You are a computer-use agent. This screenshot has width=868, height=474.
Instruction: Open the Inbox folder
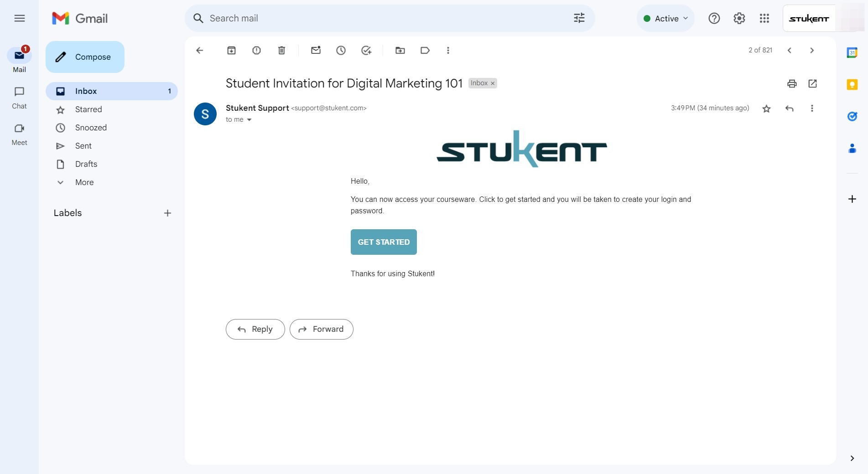pyautogui.click(x=112, y=91)
